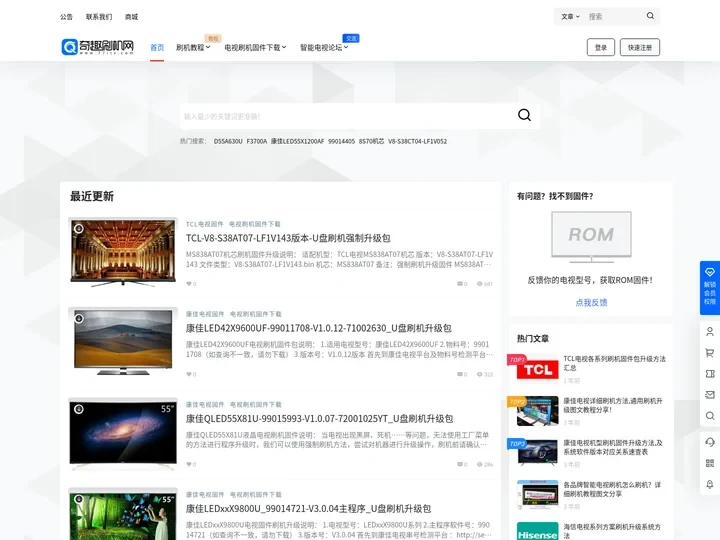Open TOP2 康佳电视详细刷机方法 article
Screen dimensions: 720x540
pos(613,405)
